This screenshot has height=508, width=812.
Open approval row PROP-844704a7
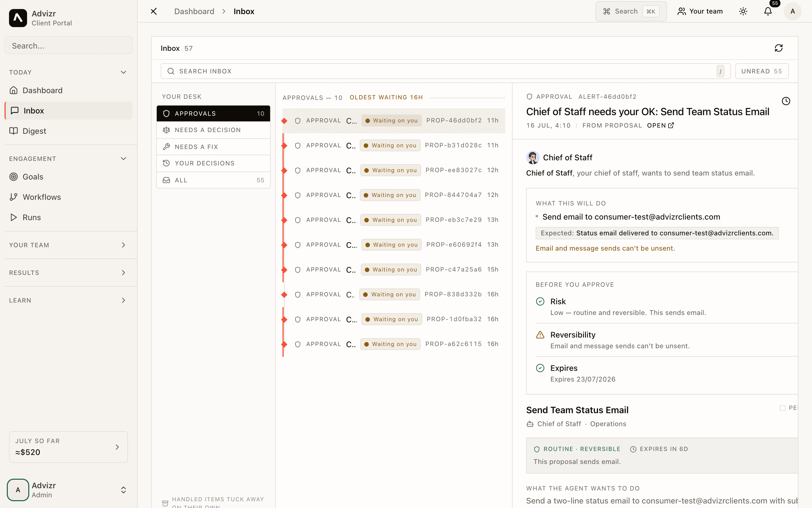[394, 195]
